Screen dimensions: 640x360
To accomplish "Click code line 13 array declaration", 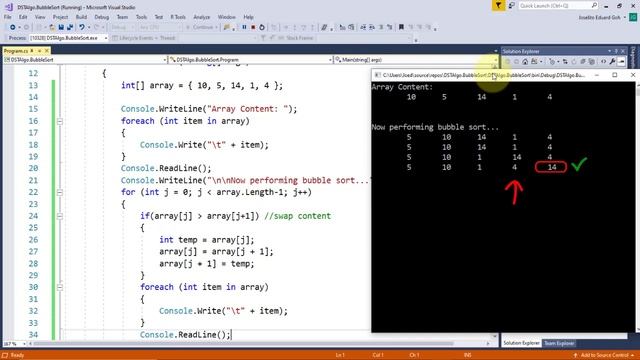I will (202, 86).
